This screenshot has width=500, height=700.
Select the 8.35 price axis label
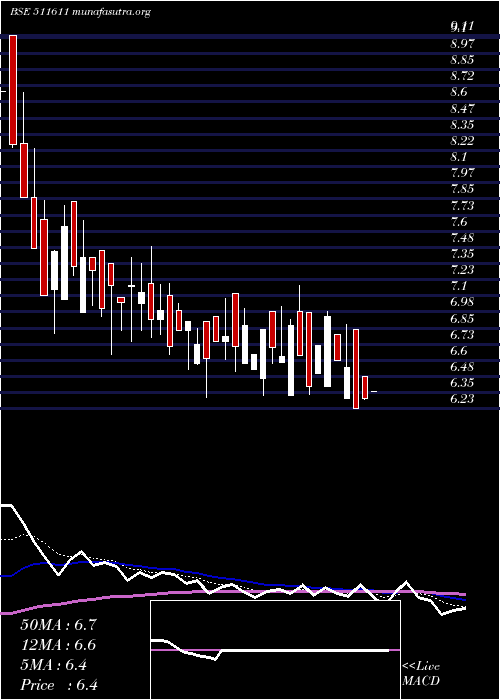pyautogui.click(x=462, y=125)
